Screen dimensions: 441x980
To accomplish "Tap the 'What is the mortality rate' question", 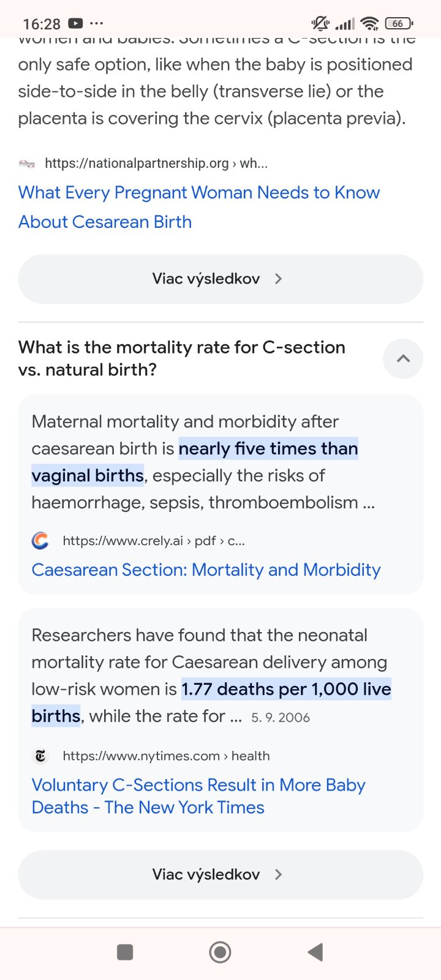I will pos(182,358).
